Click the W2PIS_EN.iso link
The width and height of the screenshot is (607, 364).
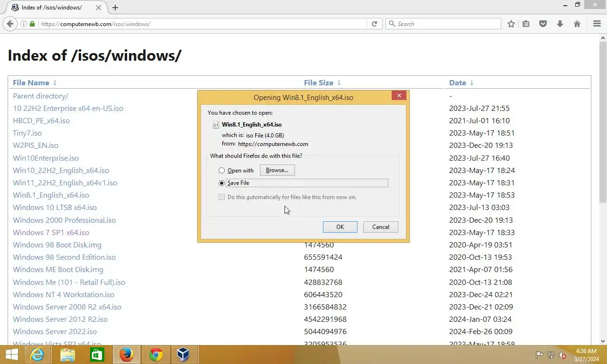point(36,145)
